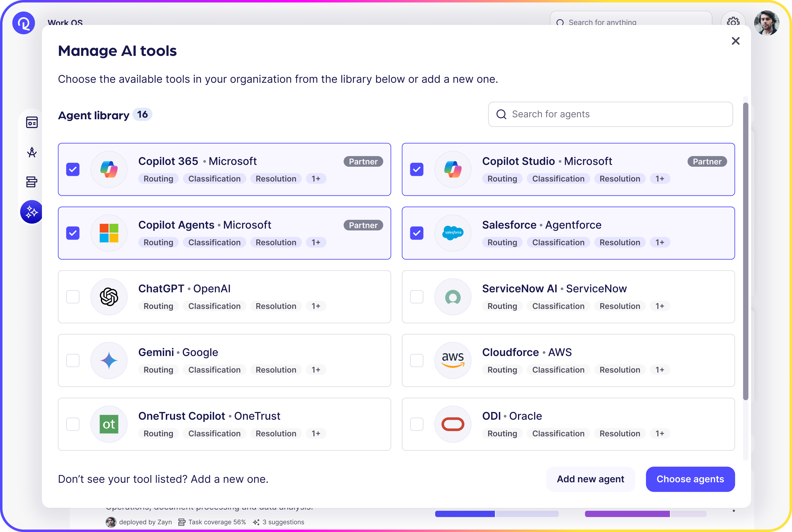
Task: Check the OneTrust Copilot checkbox
Action: click(x=73, y=424)
